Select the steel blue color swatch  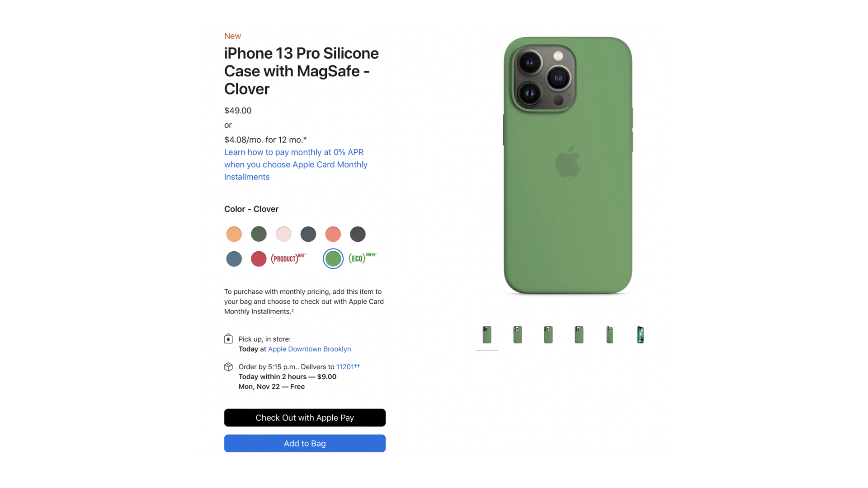coord(234,259)
